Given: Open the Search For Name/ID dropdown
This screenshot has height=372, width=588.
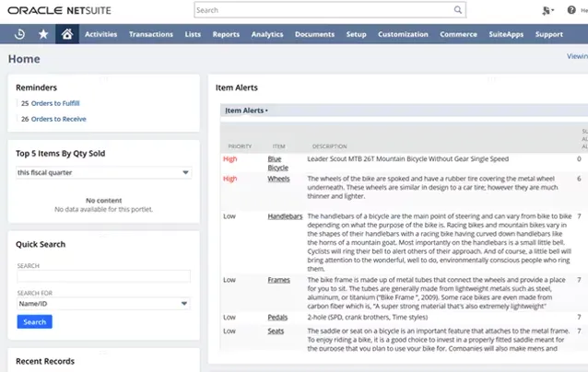Looking at the screenshot, I should click(103, 303).
